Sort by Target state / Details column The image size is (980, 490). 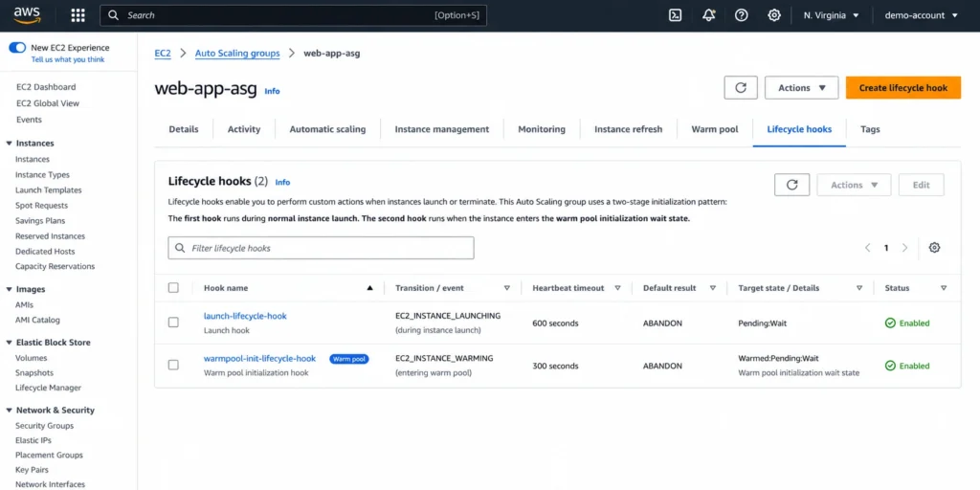pyautogui.click(x=859, y=288)
